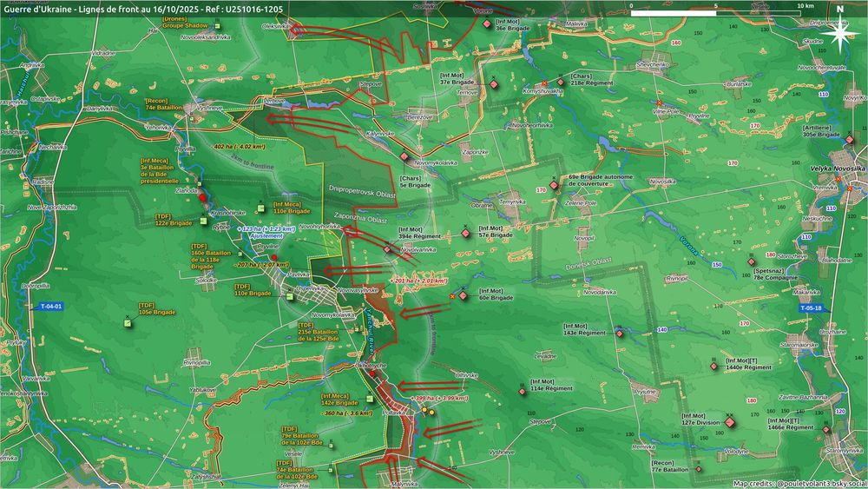
Task: Select the Recon 77e Bataillon marker
Action: (x=699, y=469)
